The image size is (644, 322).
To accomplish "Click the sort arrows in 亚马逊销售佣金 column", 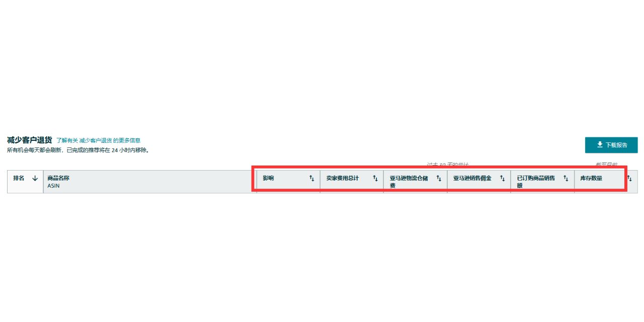I will click(502, 178).
